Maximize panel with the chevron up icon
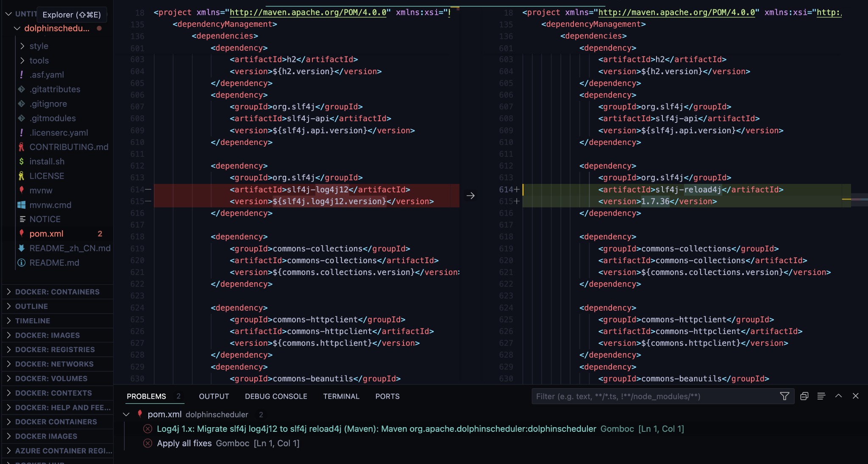This screenshot has width=868, height=464. pyautogui.click(x=838, y=396)
